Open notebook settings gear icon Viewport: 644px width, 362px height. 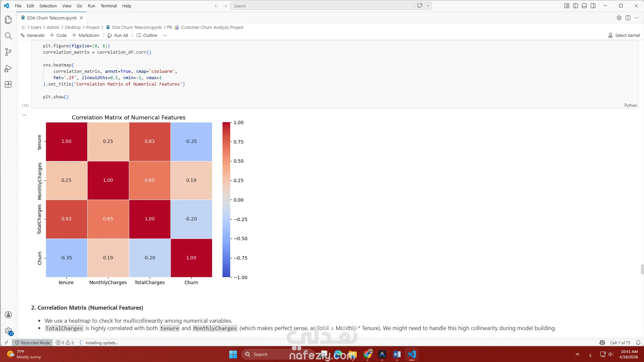(x=619, y=18)
